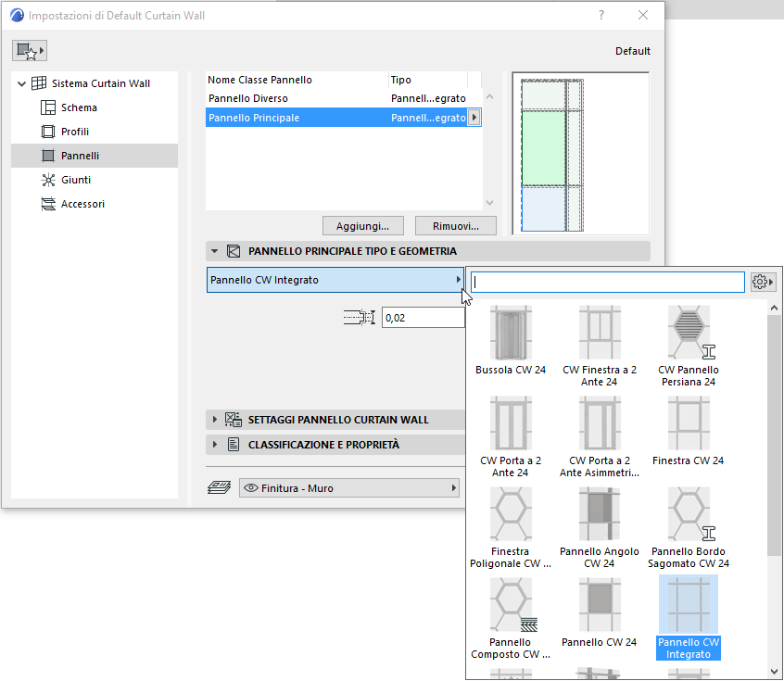
Task: Collapse Pannello Principale Tipo e Geometria section
Action: (214, 251)
